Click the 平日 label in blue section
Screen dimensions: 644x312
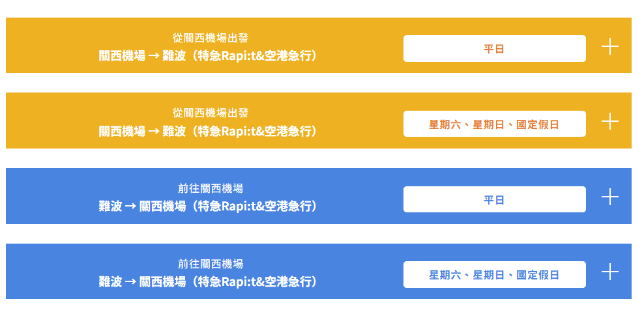494,200
